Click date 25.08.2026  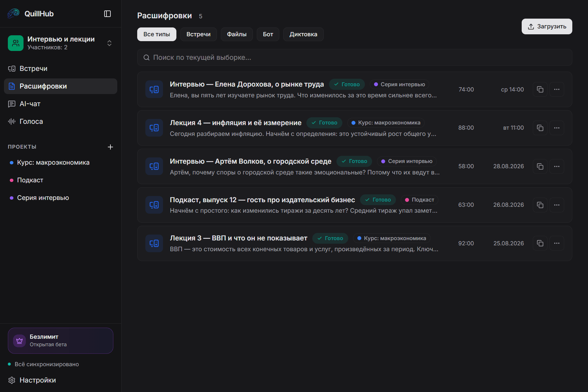[509, 243]
